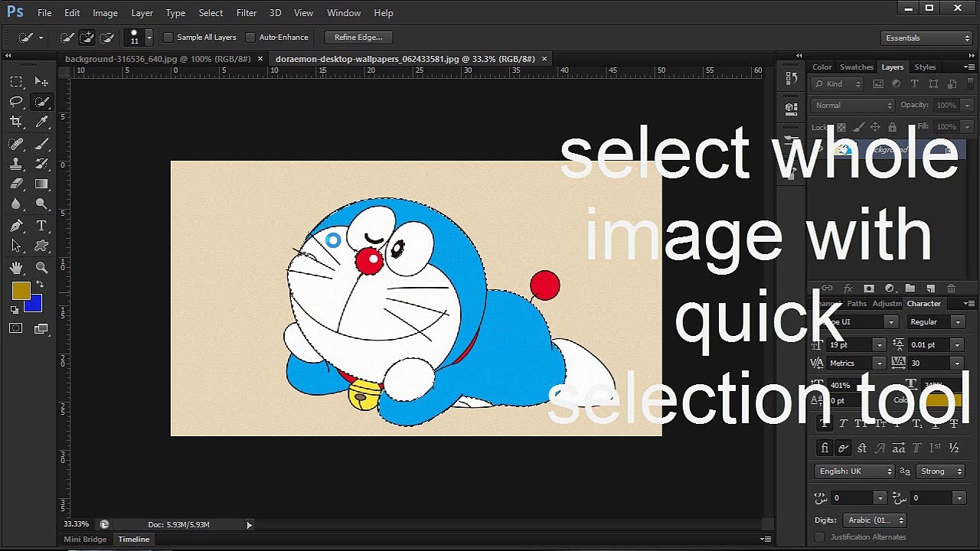Select the Clone Stamp tool
The width and height of the screenshot is (980, 551).
pos(16,164)
